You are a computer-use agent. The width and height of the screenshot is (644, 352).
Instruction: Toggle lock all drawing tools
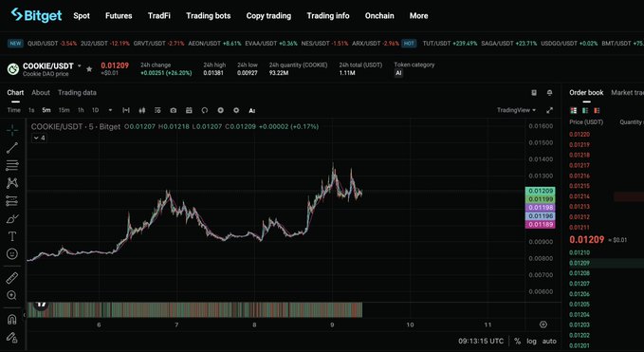pos(12,337)
